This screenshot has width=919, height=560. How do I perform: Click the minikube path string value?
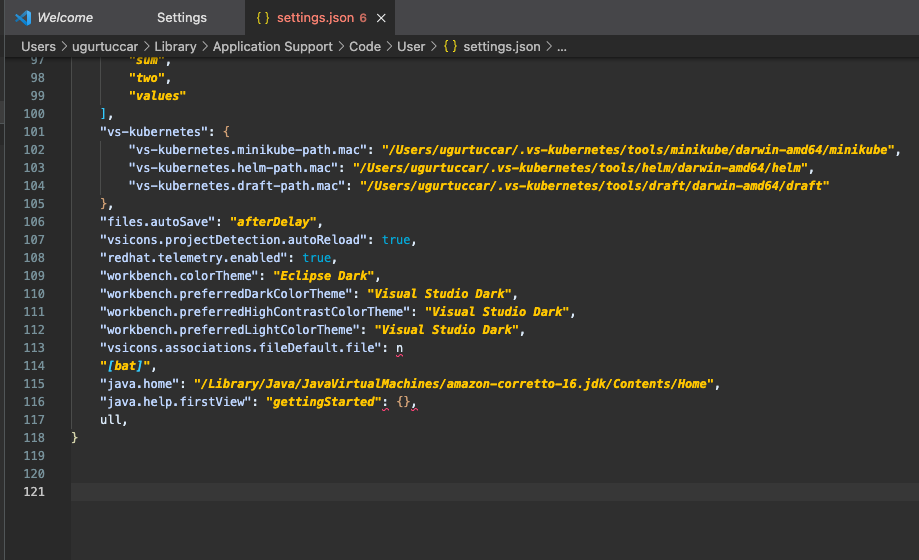click(x=638, y=150)
